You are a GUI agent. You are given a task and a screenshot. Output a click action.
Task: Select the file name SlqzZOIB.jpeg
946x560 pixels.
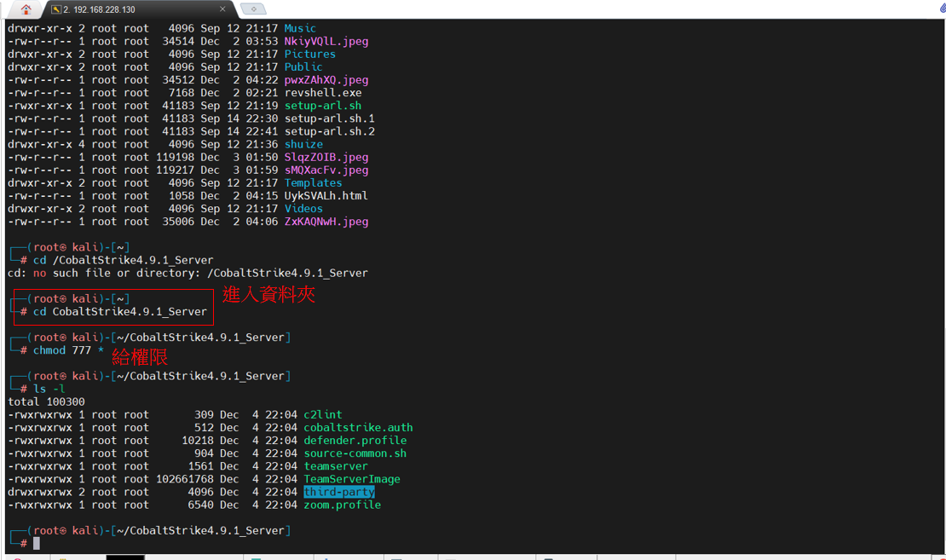pos(326,158)
